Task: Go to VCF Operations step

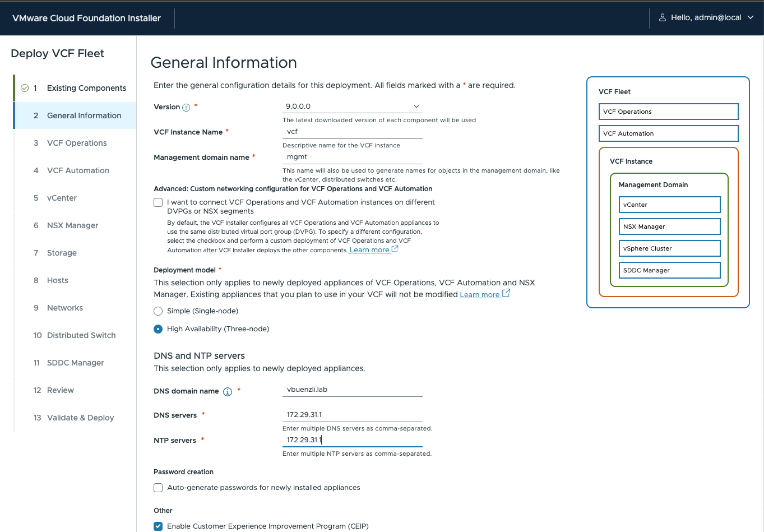Action: [x=77, y=143]
